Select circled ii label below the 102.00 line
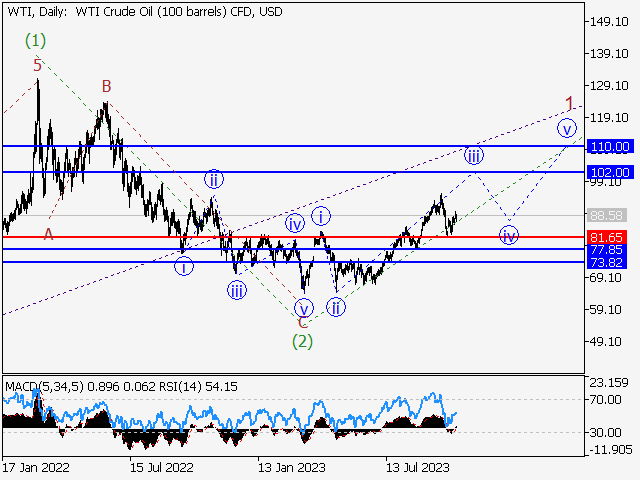The image size is (640, 480). tap(214, 179)
